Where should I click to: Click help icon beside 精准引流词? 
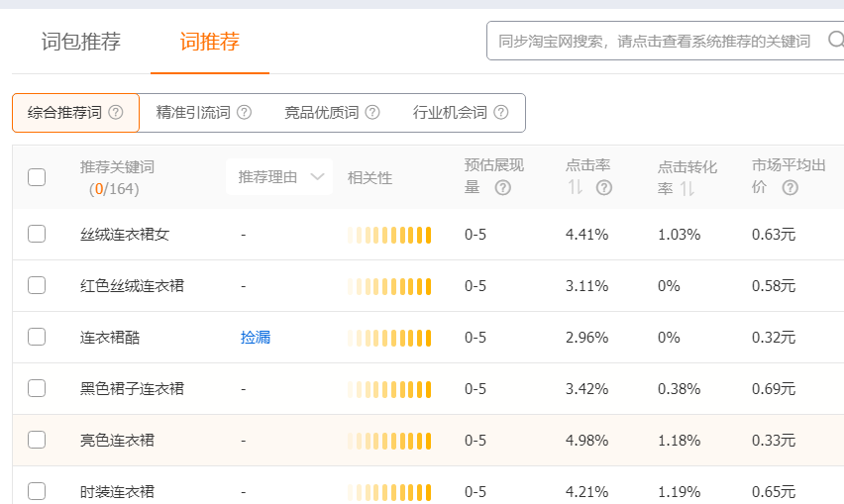pos(244,112)
